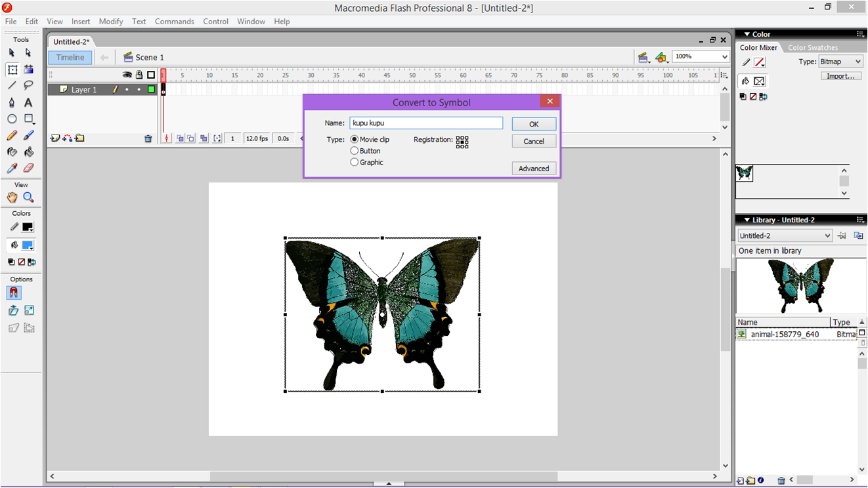Select the Selection arrow tool
This screenshot has height=488, width=868.
tap(12, 52)
